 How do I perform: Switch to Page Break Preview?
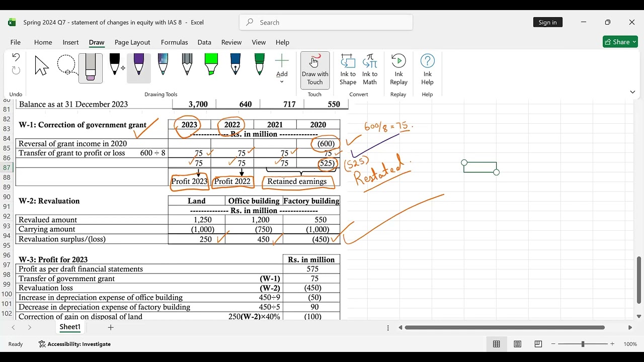(x=538, y=344)
